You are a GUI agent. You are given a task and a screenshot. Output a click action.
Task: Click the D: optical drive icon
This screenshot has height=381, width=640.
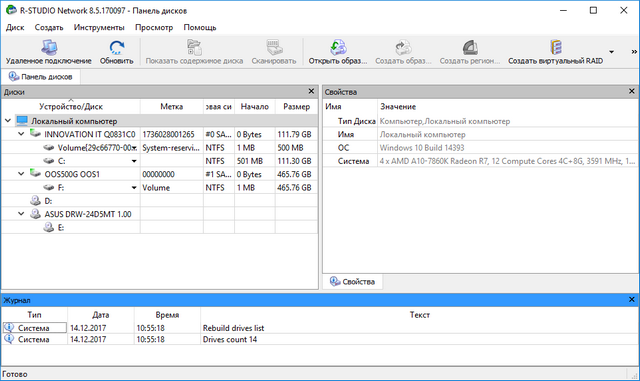pos(36,201)
